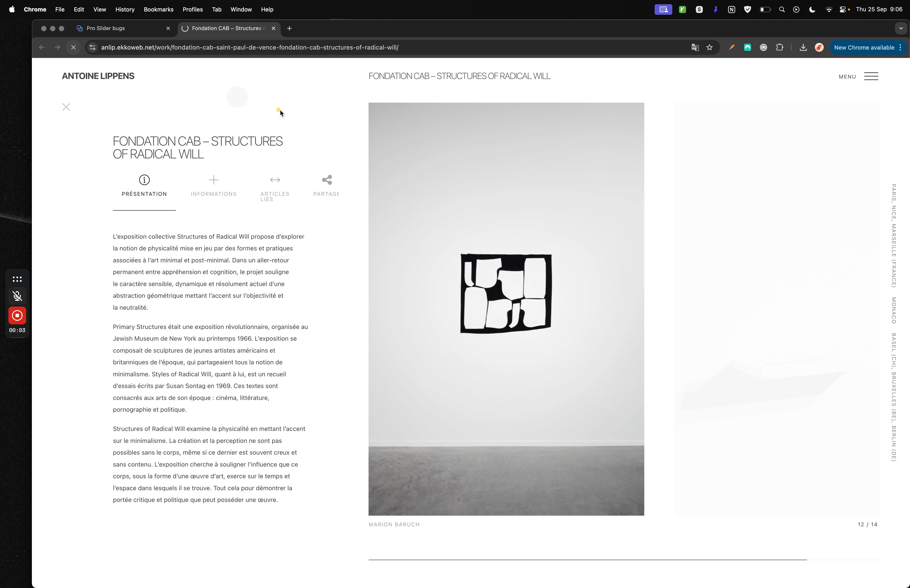Switch to the Informations tab

(214, 186)
